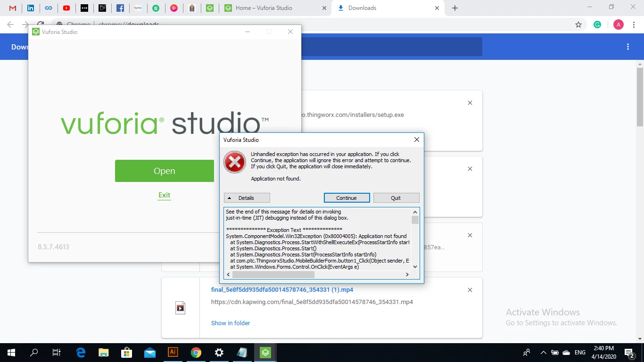
Task: Open the Microsoft Store from the taskbar
Action: (127, 353)
